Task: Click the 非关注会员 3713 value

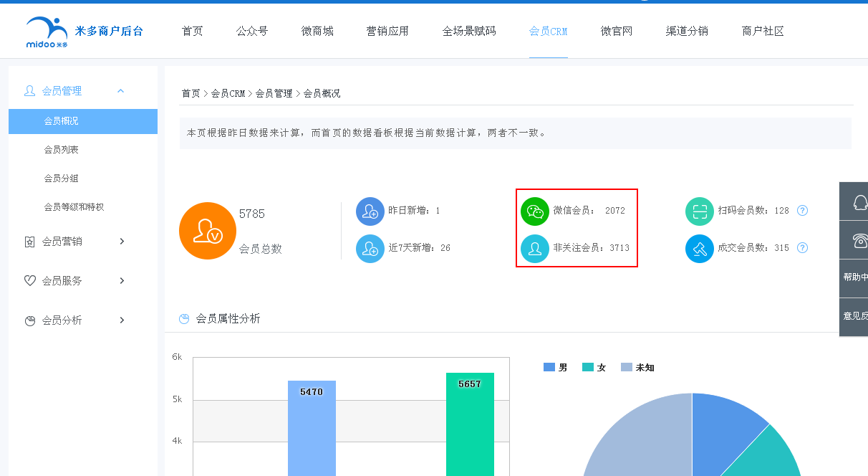Action: point(619,248)
